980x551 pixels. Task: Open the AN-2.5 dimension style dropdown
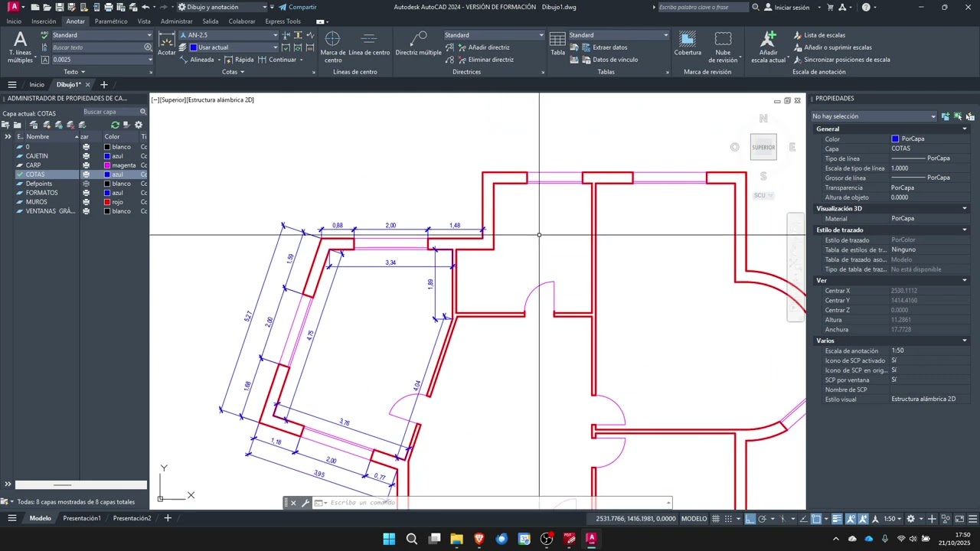pos(228,35)
